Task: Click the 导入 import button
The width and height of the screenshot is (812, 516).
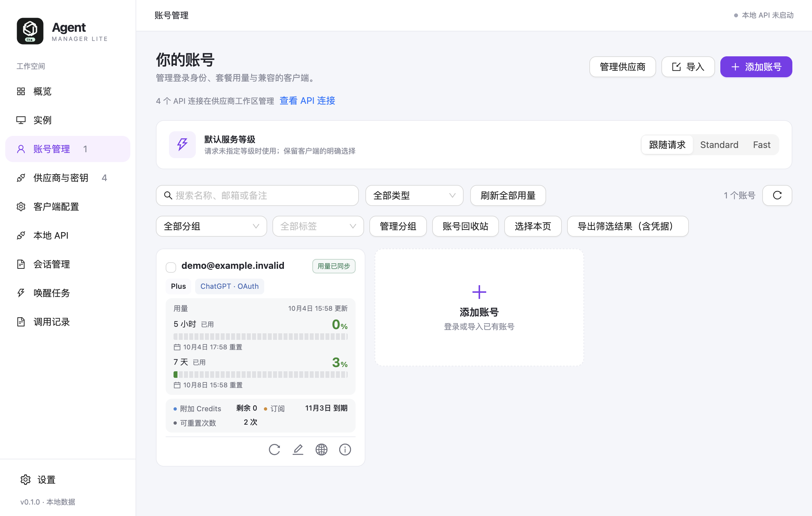Action: (x=688, y=67)
